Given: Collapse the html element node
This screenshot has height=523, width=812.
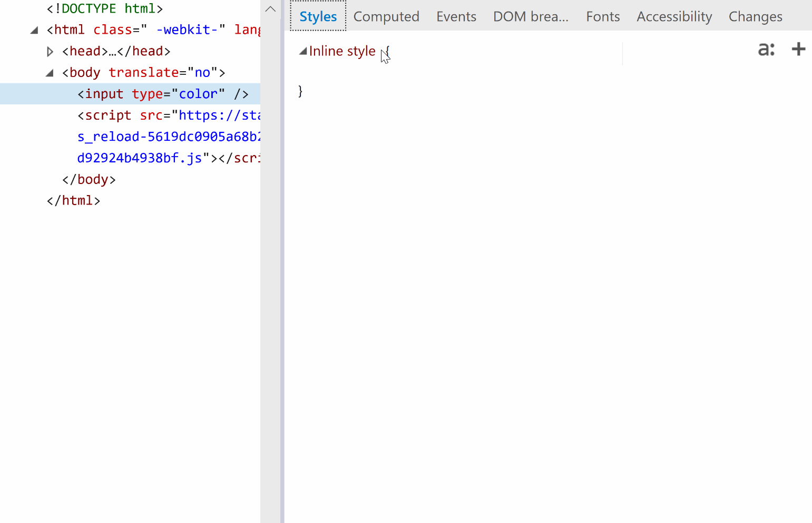Looking at the screenshot, I should pyautogui.click(x=34, y=30).
